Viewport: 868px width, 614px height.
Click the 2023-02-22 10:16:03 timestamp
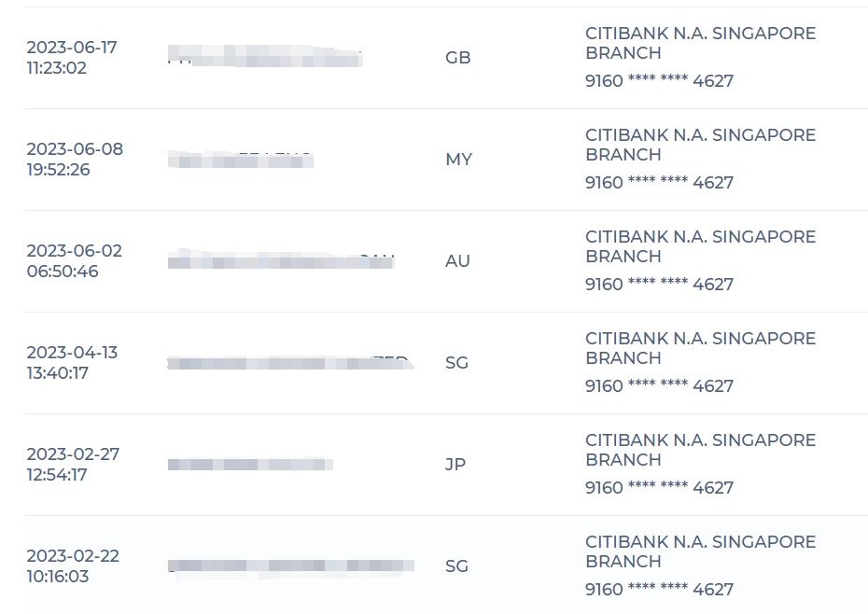point(73,565)
